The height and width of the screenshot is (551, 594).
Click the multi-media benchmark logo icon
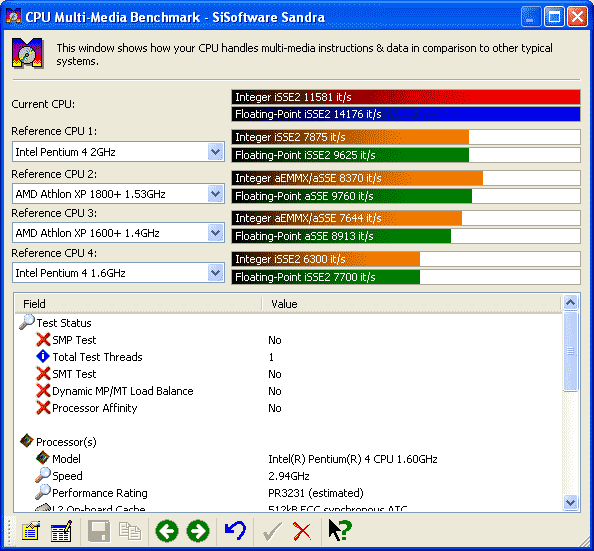pos(27,53)
